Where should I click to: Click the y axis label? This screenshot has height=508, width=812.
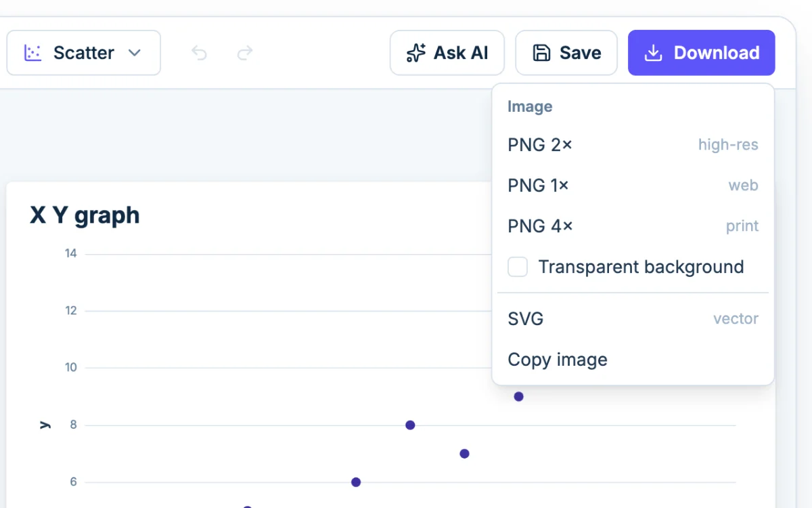(x=45, y=425)
